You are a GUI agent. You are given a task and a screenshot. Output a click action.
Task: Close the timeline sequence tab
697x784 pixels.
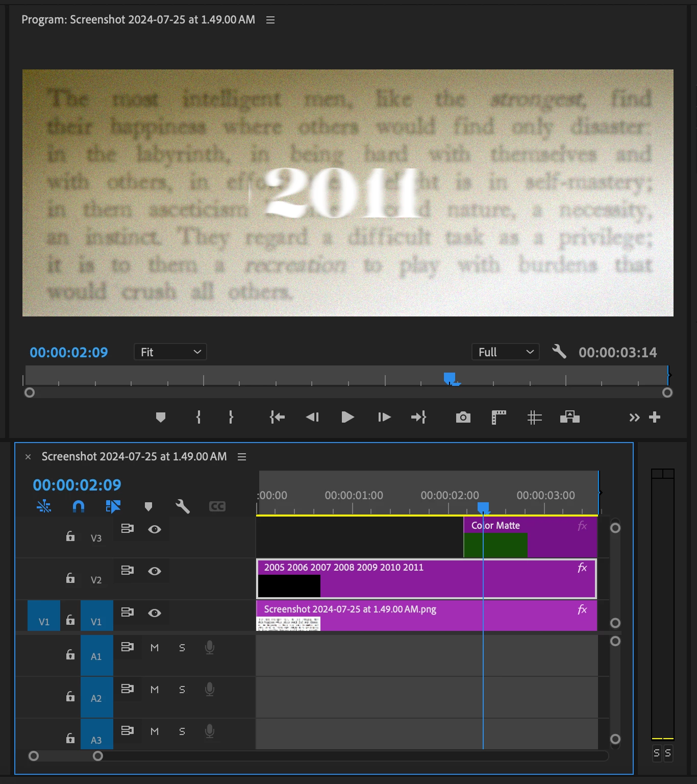(28, 457)
